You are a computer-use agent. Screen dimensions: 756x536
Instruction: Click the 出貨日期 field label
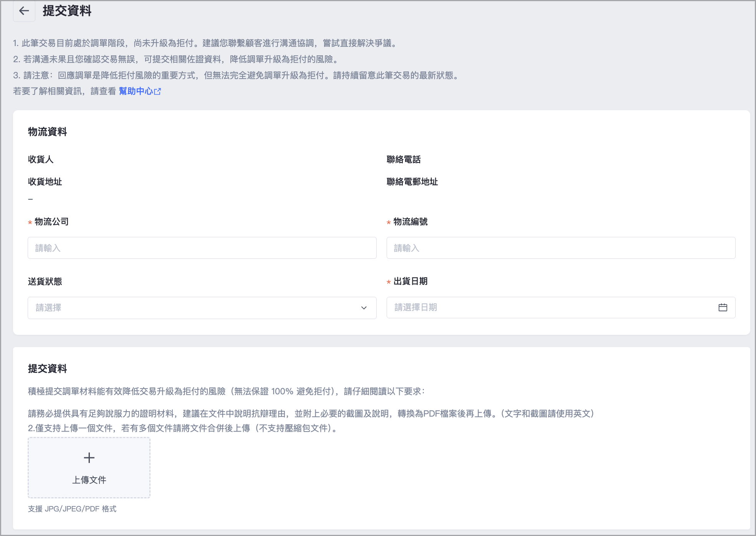(x=410, y=281)
